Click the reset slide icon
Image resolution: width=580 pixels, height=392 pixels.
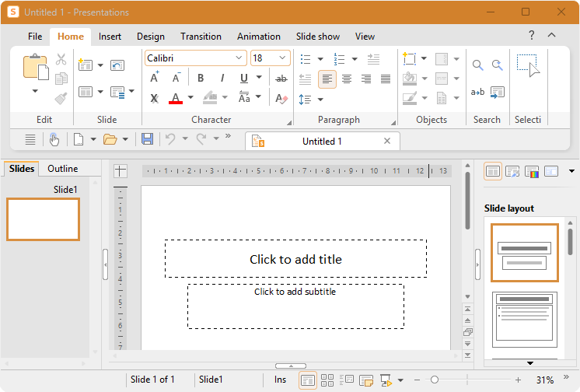click(117, 65)
